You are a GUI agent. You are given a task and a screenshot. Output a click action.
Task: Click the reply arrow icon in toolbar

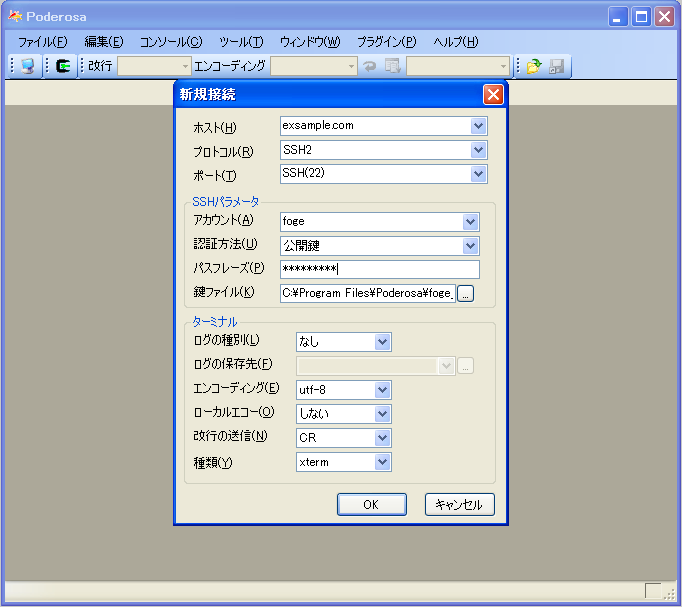click(x=370, y=66)
